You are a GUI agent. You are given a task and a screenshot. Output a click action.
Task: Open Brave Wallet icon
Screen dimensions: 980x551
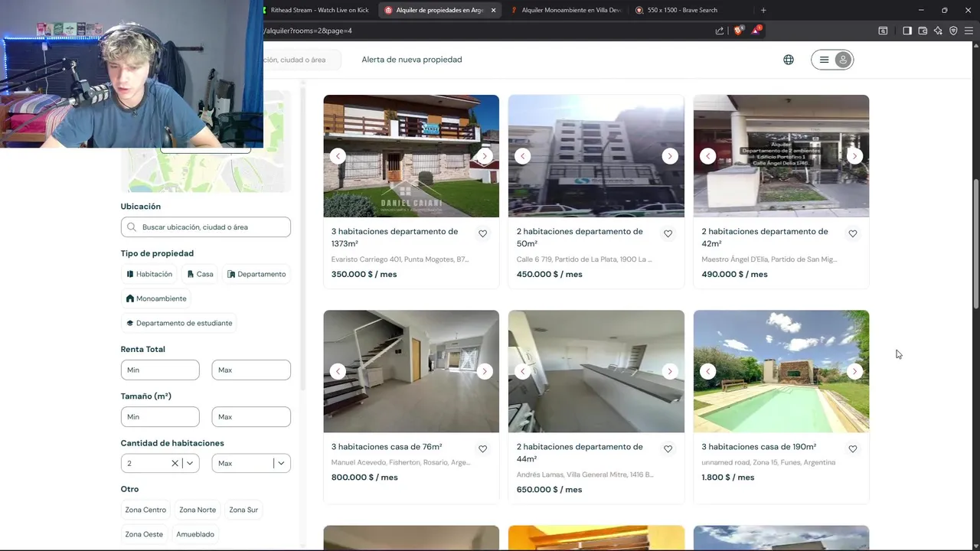(923, 31)
